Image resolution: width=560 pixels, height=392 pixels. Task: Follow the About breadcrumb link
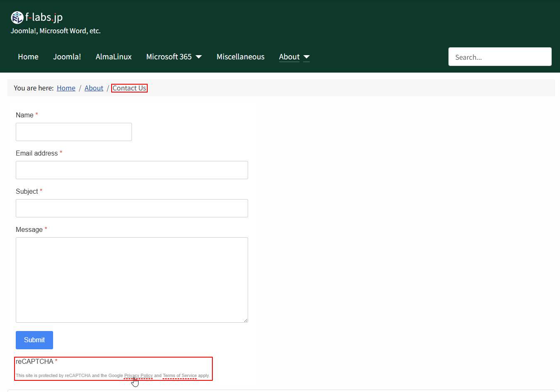click(x=94, y=88)
